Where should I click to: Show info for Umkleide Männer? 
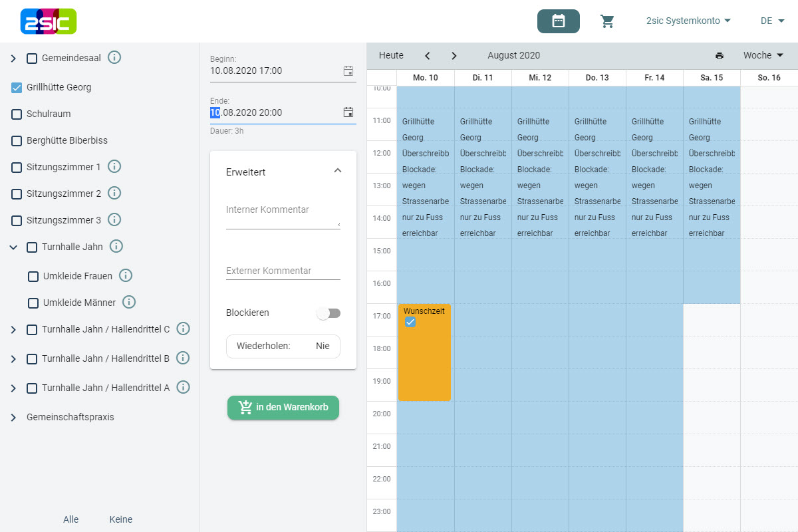pos(129,303)
